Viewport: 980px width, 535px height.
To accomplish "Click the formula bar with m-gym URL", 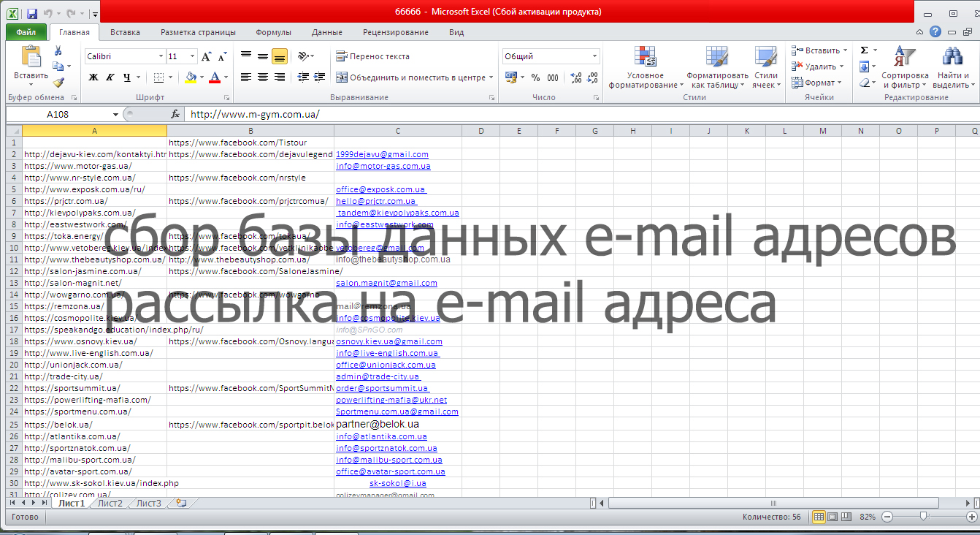I will pos(581,114).
